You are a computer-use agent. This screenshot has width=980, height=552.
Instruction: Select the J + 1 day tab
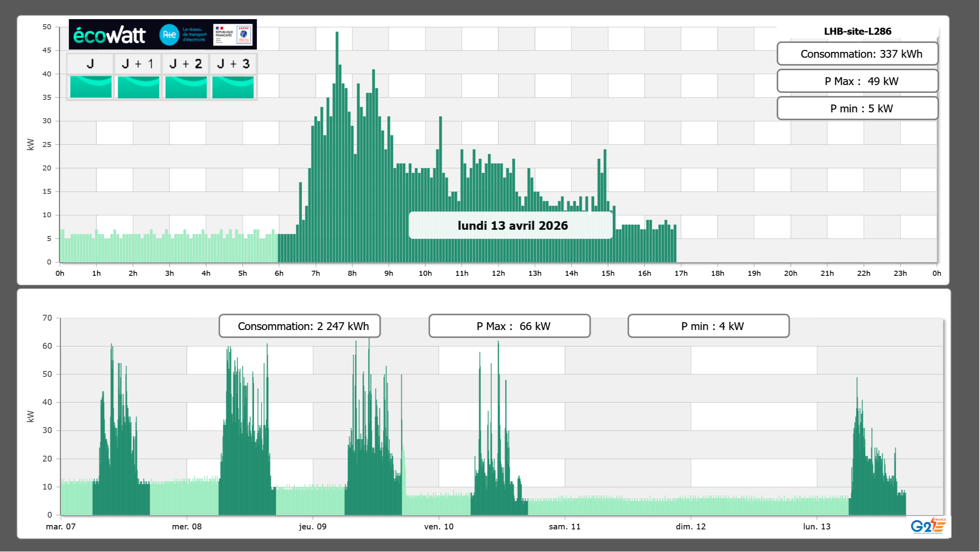click(x=138, y=64)
